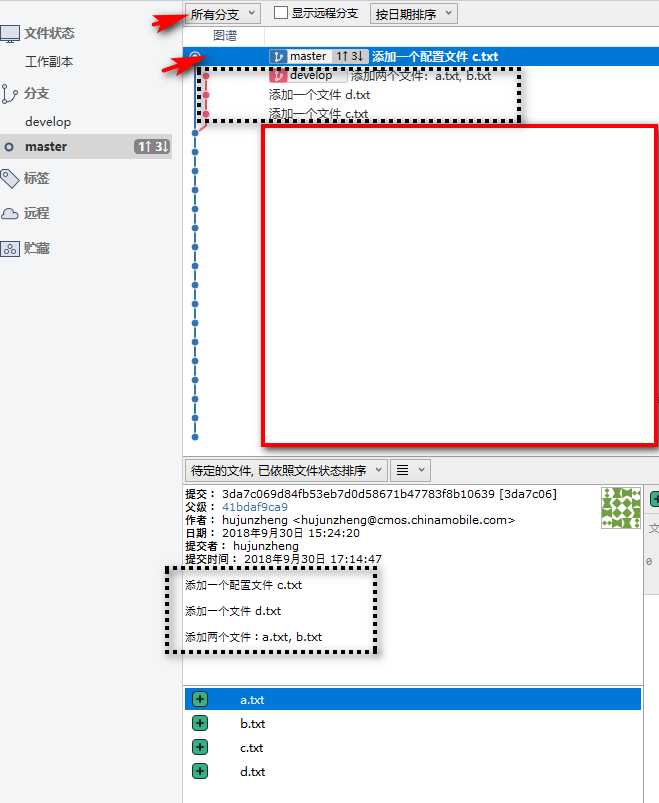Select file d.txt in changed files list
The height and width of the screenshot is (803, 659).
(x=413, y=772)
